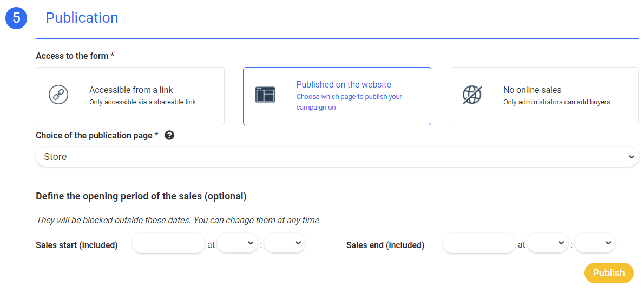
Task: Click the chain link icon
Action: pyautogui.click(x=58, y=95)
